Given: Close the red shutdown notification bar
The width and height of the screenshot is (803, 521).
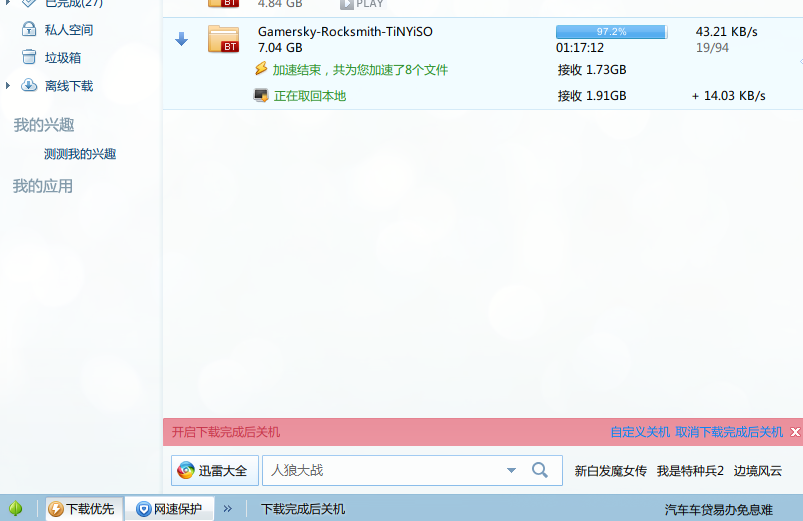Looking at the screenshot, I should click(795, 432).
